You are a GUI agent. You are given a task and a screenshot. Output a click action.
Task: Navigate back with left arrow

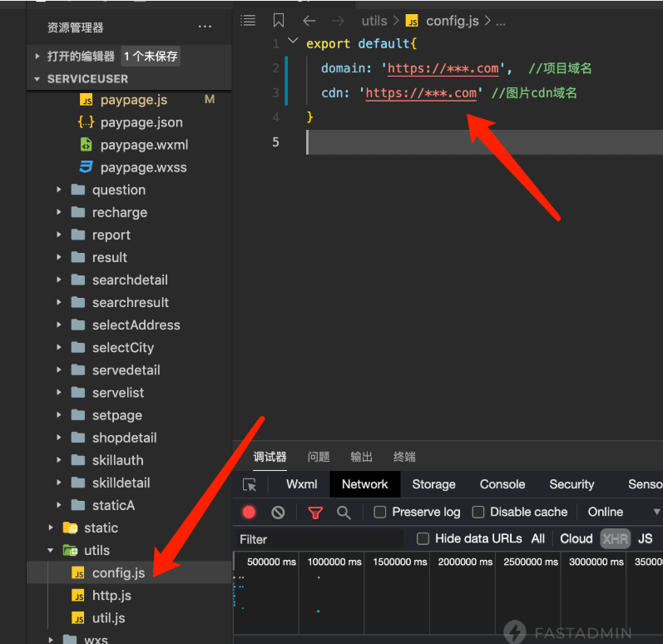point(309,21)
